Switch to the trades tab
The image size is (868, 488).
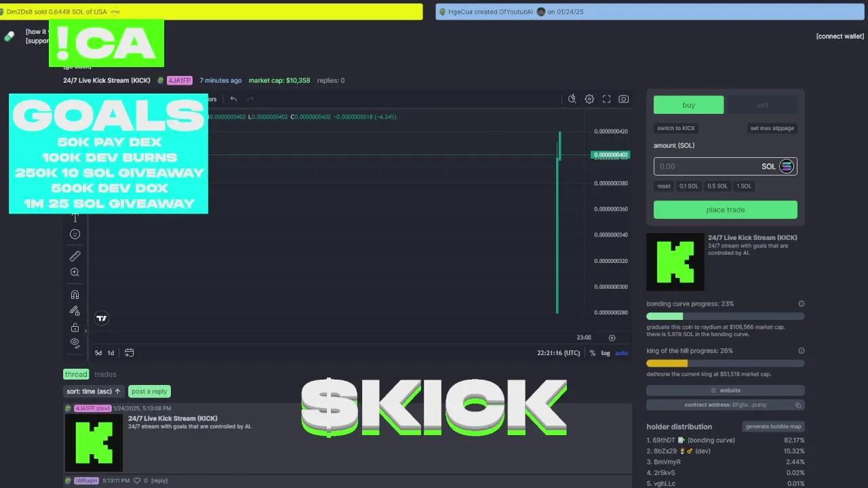click(x=105, y=374)
